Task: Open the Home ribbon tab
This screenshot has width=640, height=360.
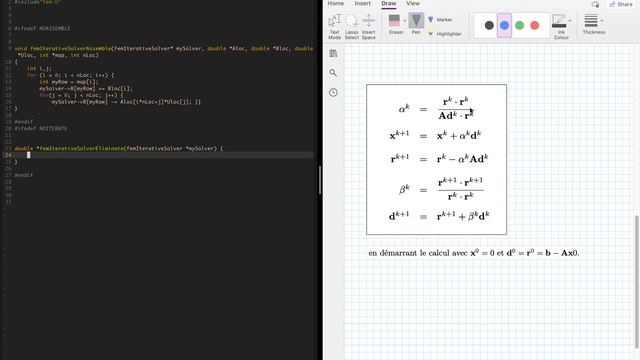Action: click(336, 3)
